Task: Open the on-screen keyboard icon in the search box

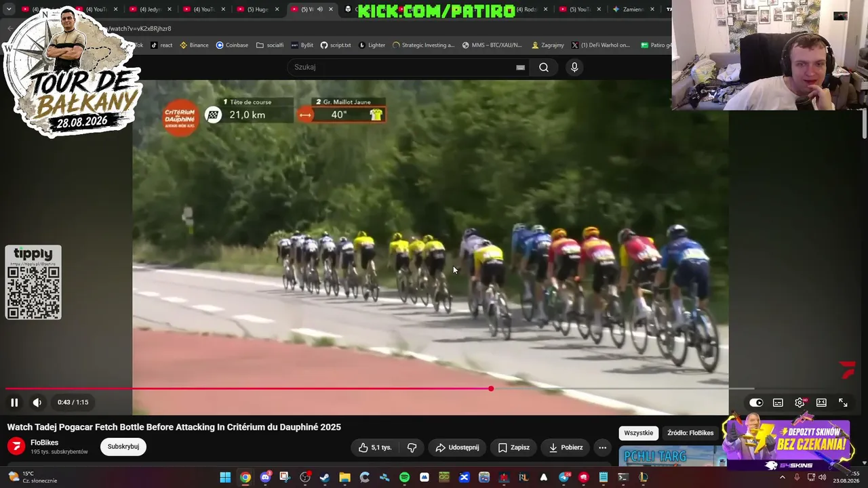Action: coord(520,67)
